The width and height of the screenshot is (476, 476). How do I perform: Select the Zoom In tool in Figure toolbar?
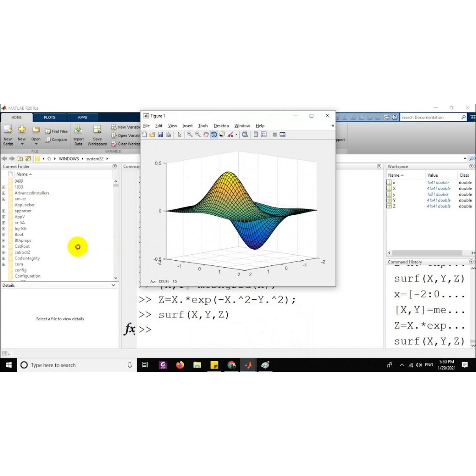(190, 135)
